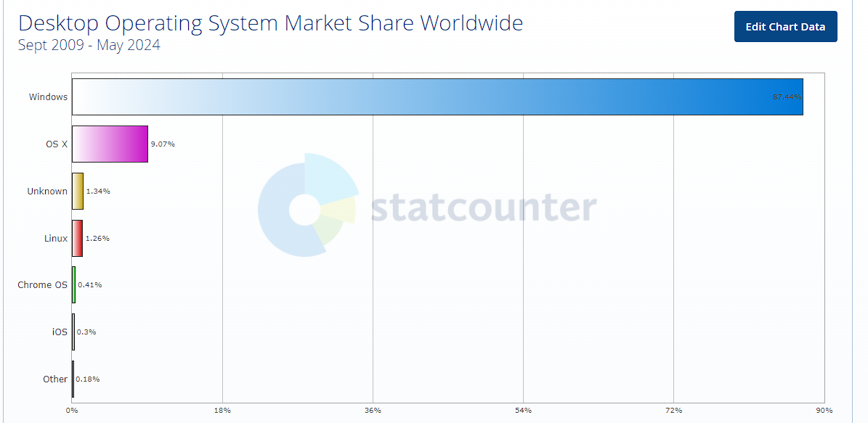The width and height of the screenshot is (868, 423).
Task: Click the Unknown yellow bar
Action: pos(78,191)
